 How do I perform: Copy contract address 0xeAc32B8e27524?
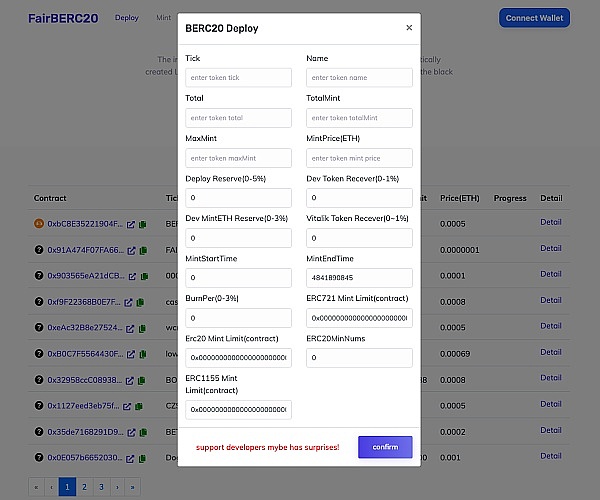(x=143, y=328)
